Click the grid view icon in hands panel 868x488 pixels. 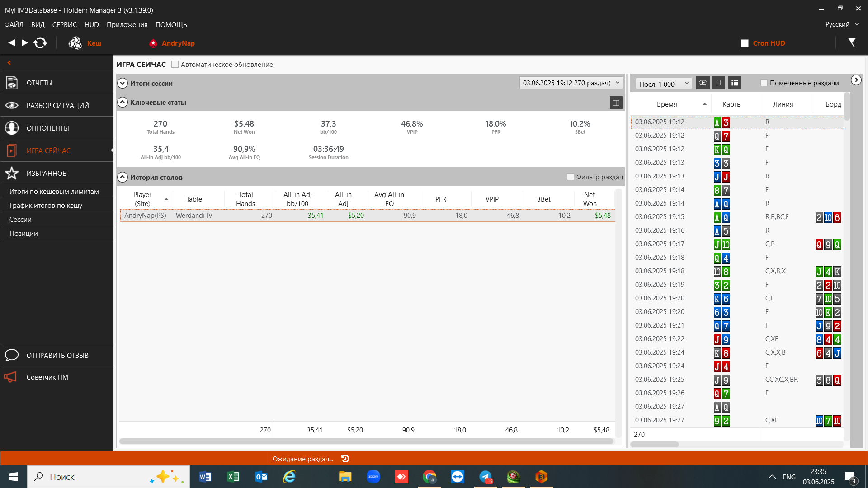(x=735, y=83)
